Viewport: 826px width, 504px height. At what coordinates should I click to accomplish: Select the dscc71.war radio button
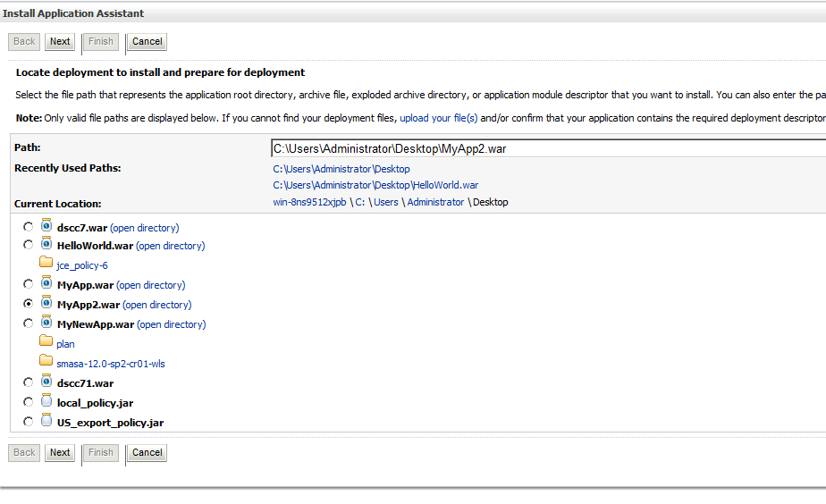coord(28,382)
